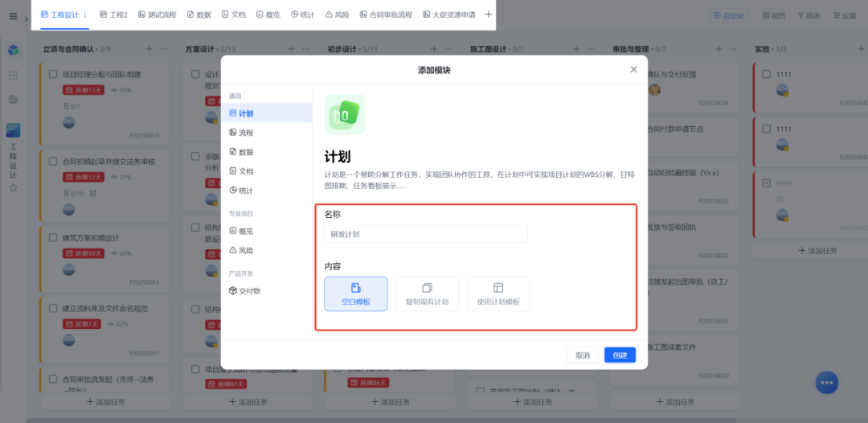Switch to the 合同审批流程 tab
The width and height of the screenshot is (868, 423).
(386, 15)
